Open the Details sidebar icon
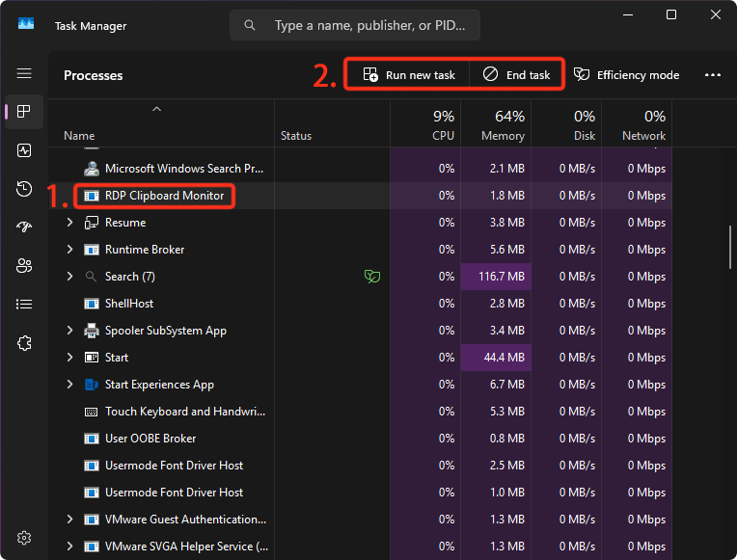Image resolution: width=737 pixels, height=560 pixels. [x=24, y=305]
